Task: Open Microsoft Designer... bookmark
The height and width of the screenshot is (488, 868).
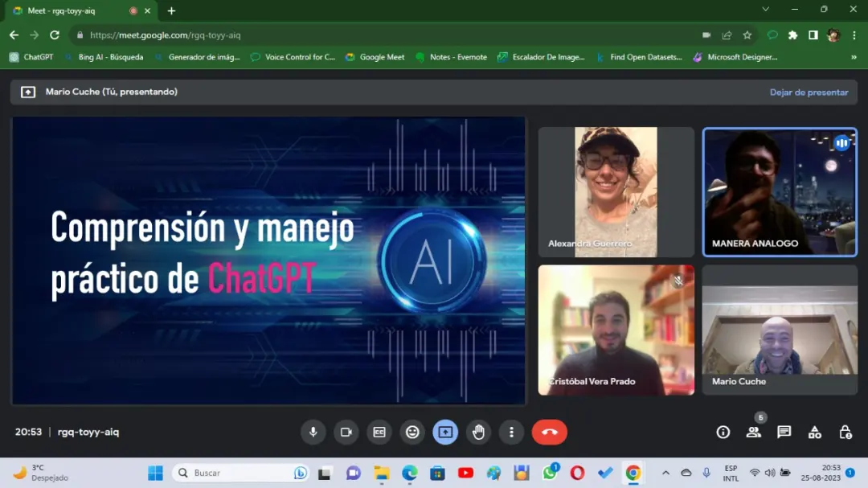Action: tap(735, 57)
